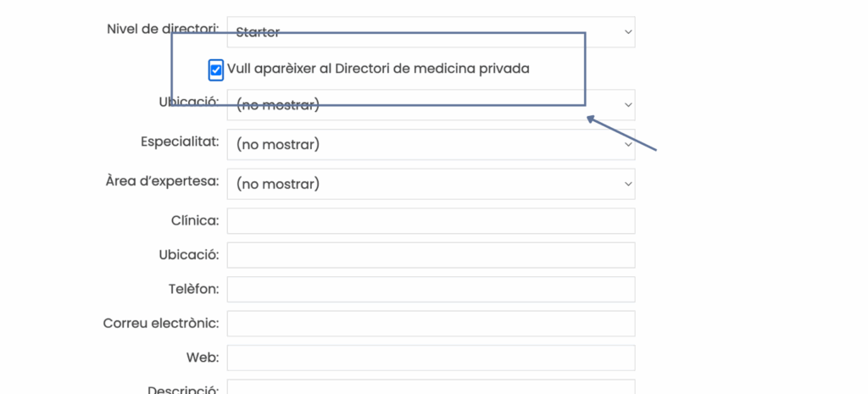The image size is (868, 394).
Task: Expand the Ubicació dropdown above Especialitat
Action: 431,105
